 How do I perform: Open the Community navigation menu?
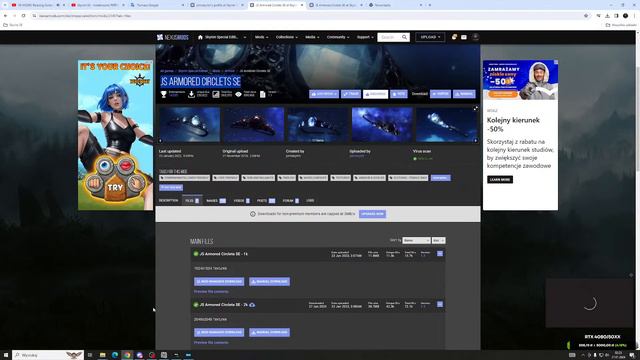338,37
